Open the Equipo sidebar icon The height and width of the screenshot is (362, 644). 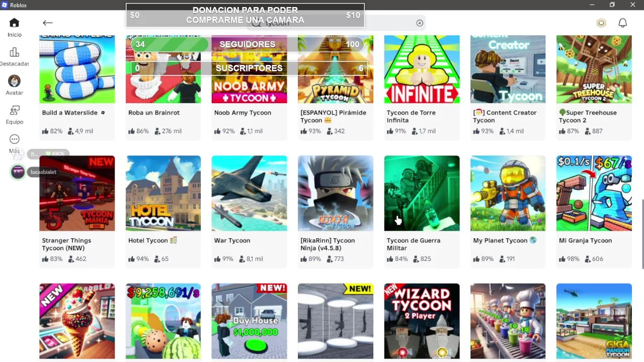[x=14, y=110]
